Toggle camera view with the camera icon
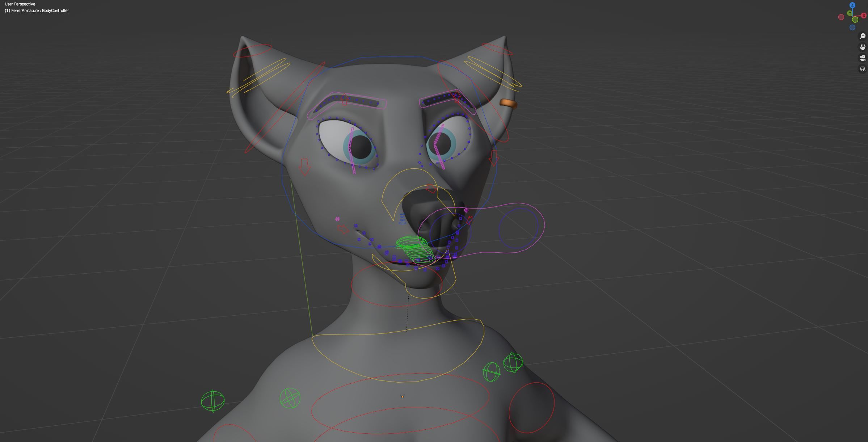Screen dimensions: 868x442 (862, 58)
